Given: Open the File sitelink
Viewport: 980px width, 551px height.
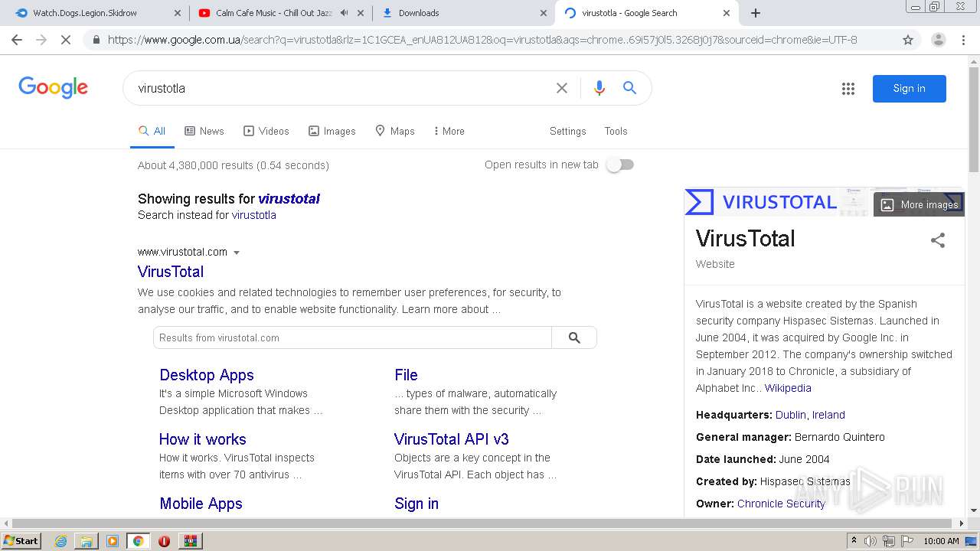Looking at the screenshot, I should [x=406, y=375].
